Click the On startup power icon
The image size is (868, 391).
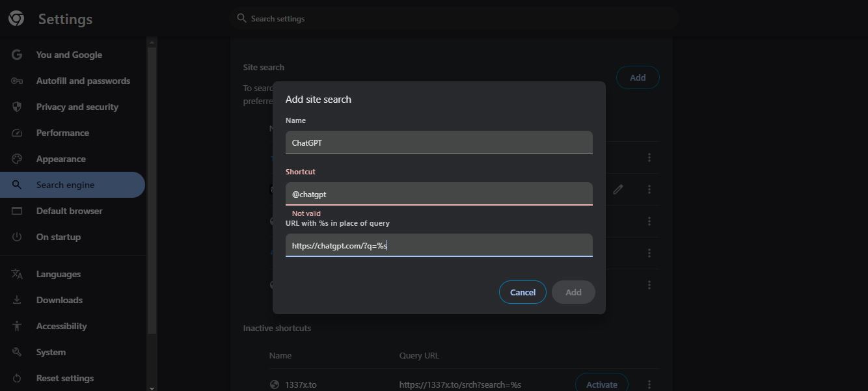click(16, 237)
